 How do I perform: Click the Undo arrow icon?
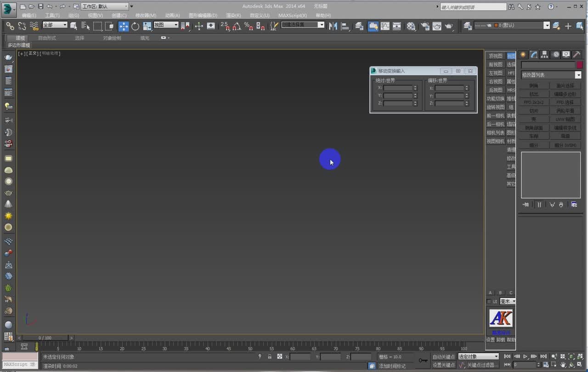pyautogui.click(x=49, y=6)
